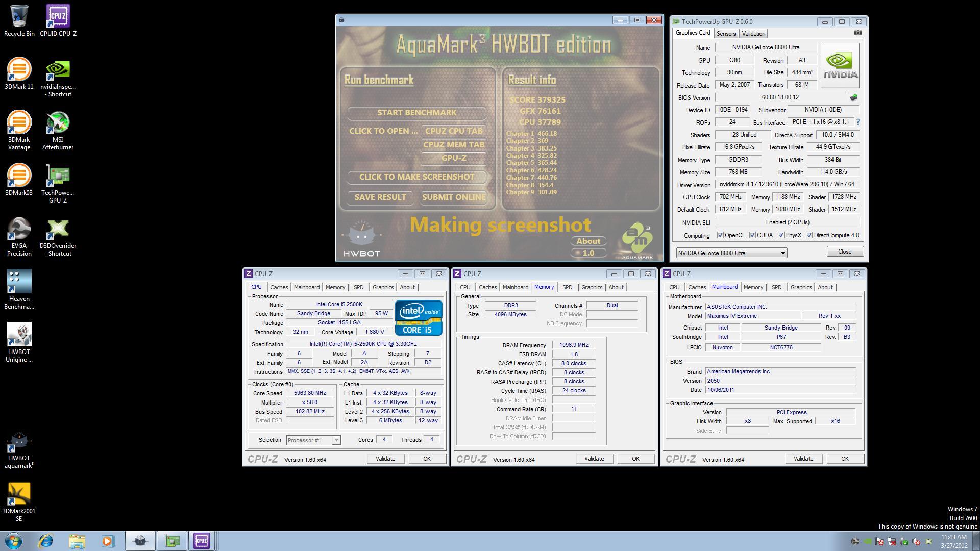
Task: Toggle the DirectCompute 4.0 checkbox
Action: [809, 235]
